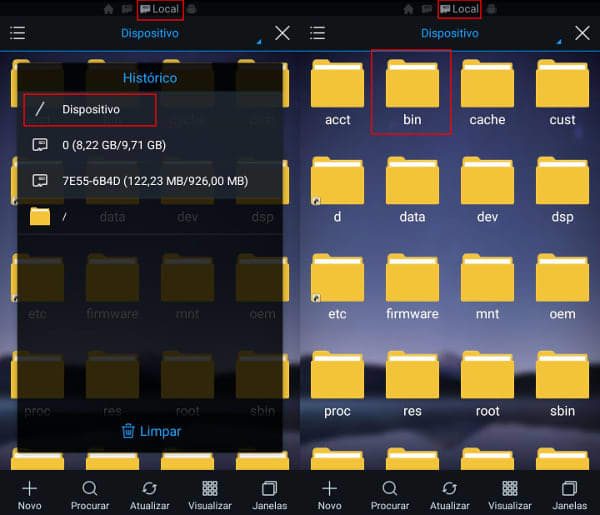Open the res folder in the right screen

pos(412,384)
